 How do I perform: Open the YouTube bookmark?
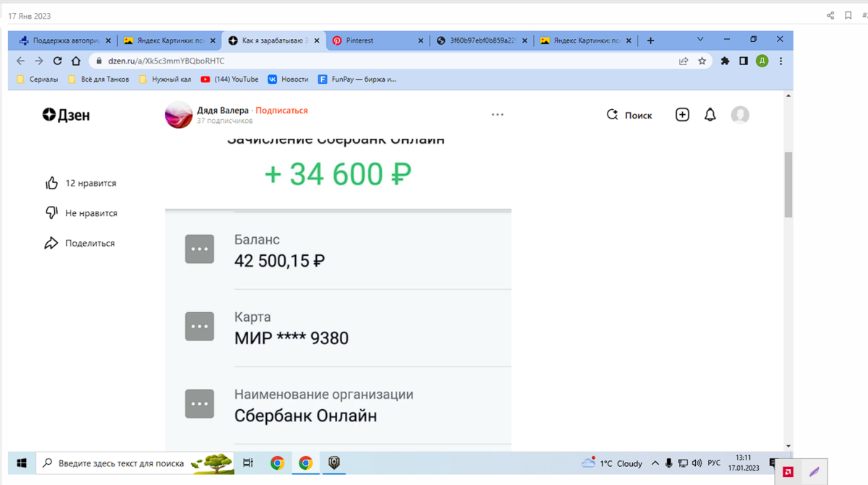[229, 80]
